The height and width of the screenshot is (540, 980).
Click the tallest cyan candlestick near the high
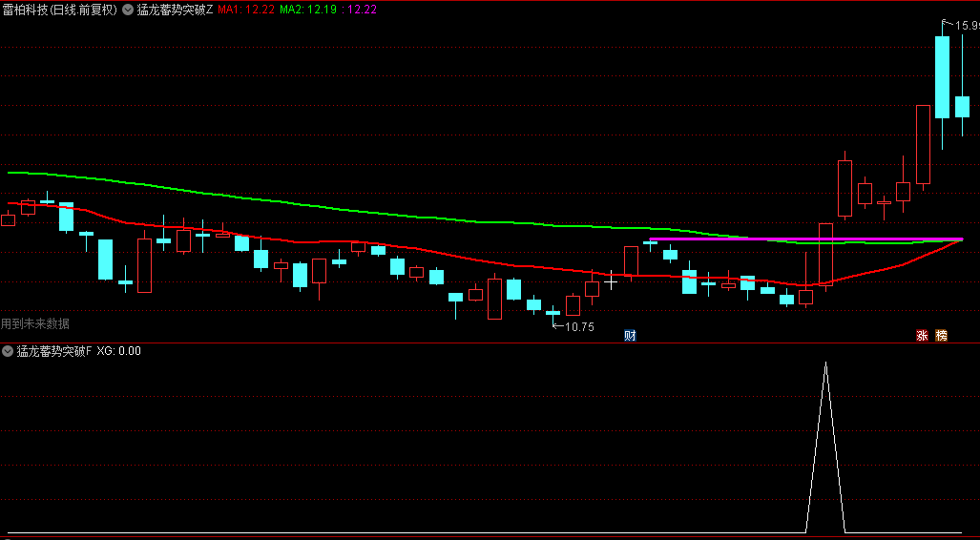click(942, 77)
